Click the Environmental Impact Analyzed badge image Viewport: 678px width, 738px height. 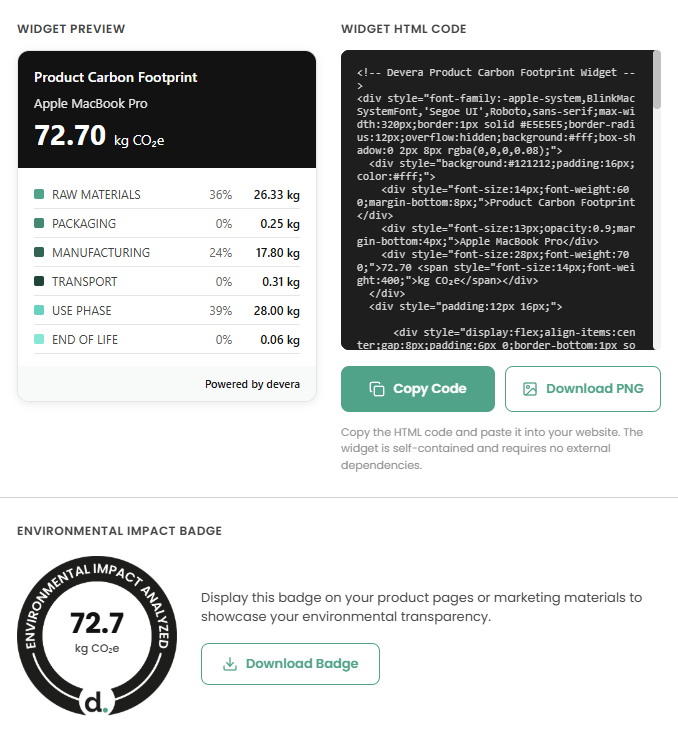point(97,635)
